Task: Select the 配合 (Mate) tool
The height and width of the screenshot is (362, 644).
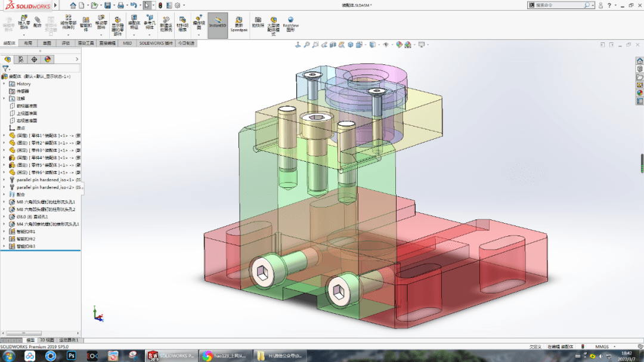Action: [37, 25]
